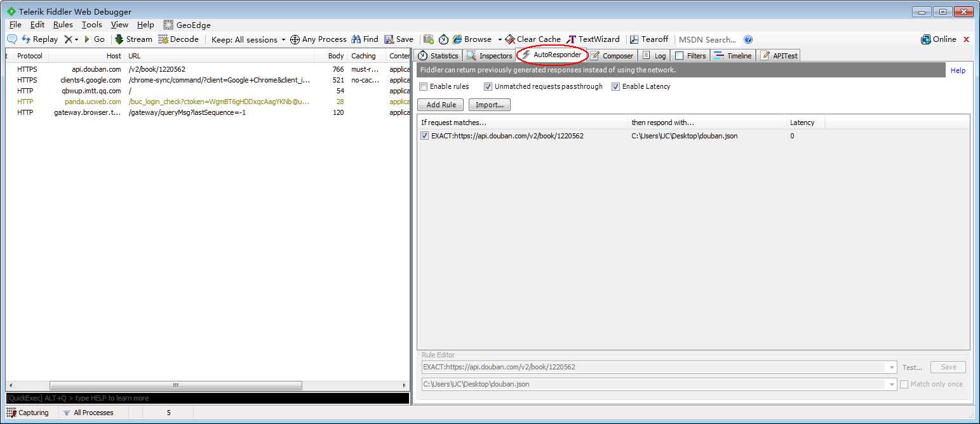
Task: Select the panda.ucweb.com session row
Action: point(207,102)
